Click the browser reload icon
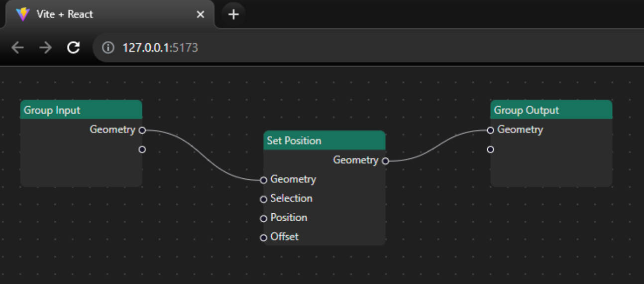The width and height of the screenshot is (644, 284). tap(74, 48)
